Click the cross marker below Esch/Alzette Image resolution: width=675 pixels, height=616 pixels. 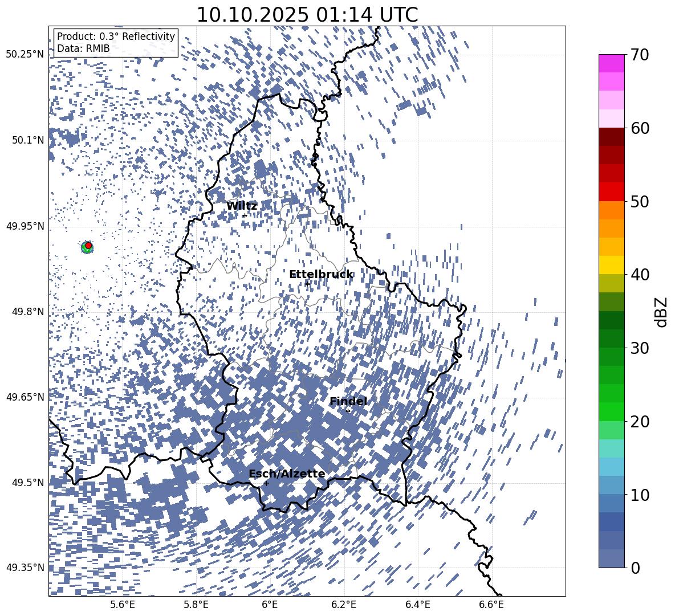point(266,483)
